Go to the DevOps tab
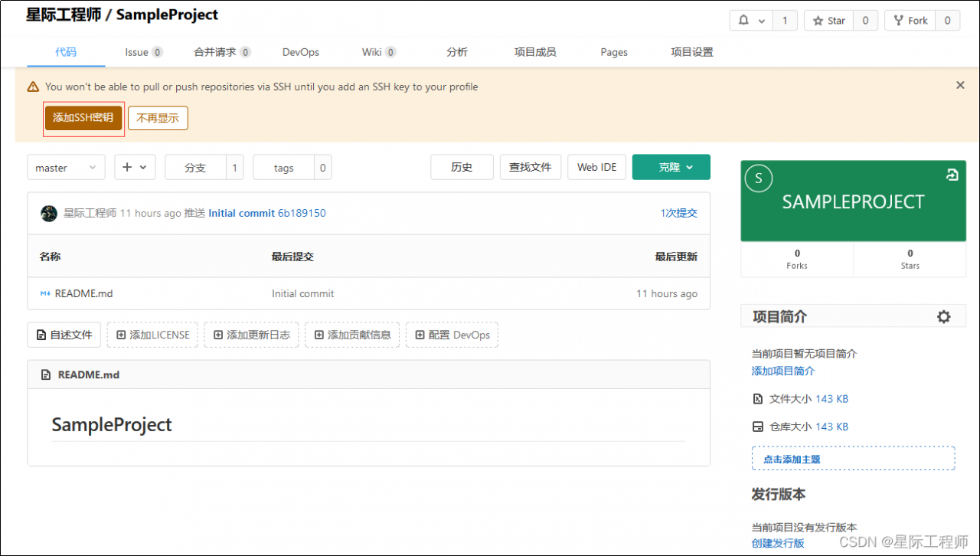This screenshot has height=556, width=980. pyautogui.click(x=301, y=52)
